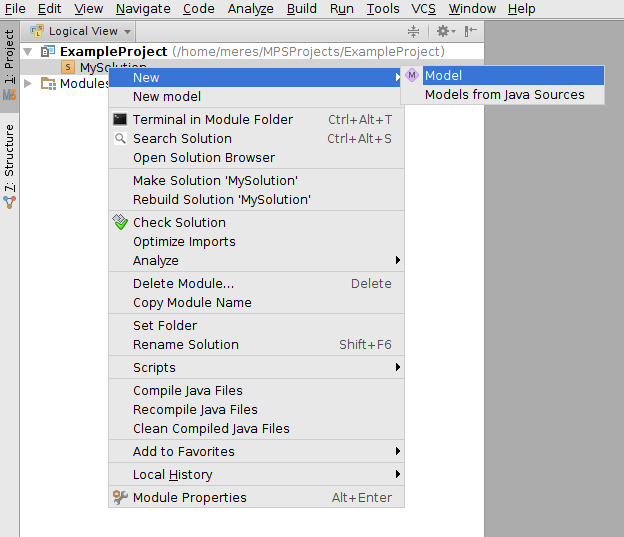The height and width of the screenshot is (537, 624).
Task: Expand the Local History submenu
Action: [x=256, y=475]
